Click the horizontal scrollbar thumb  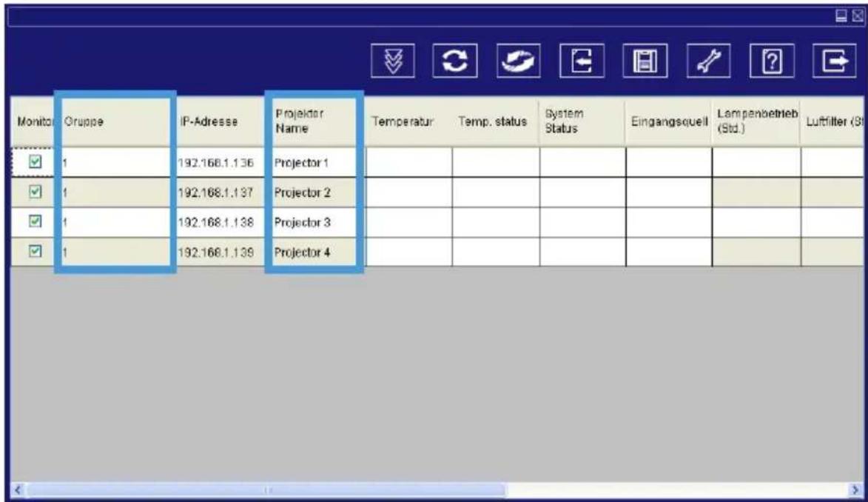[266, 490]
